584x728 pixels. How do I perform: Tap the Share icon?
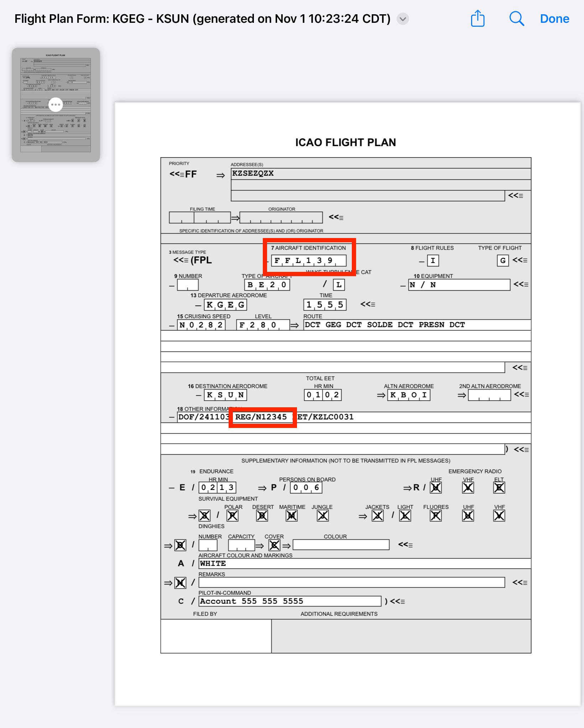point(478,19)
